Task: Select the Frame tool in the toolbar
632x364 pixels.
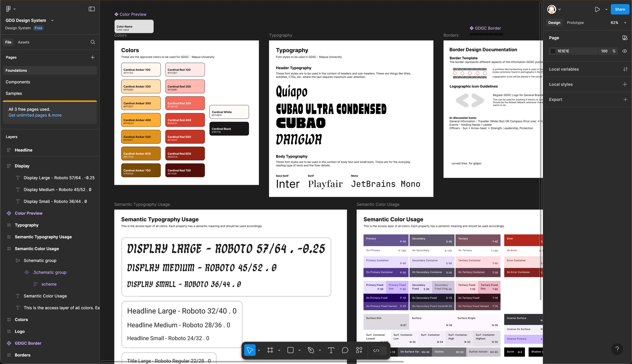Action: click(x=270, y=350)
